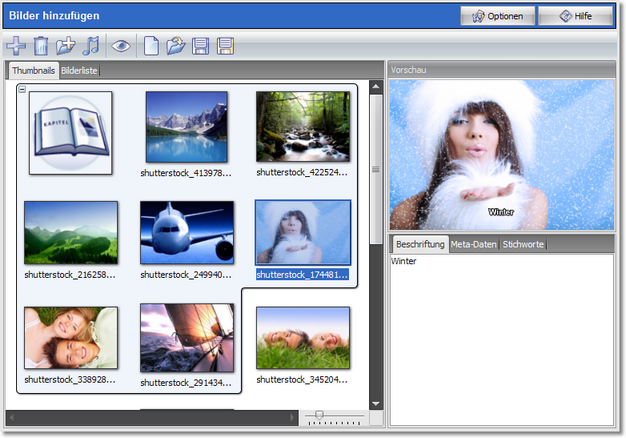Select the airplane thumbnail

(x=186, y=231)
